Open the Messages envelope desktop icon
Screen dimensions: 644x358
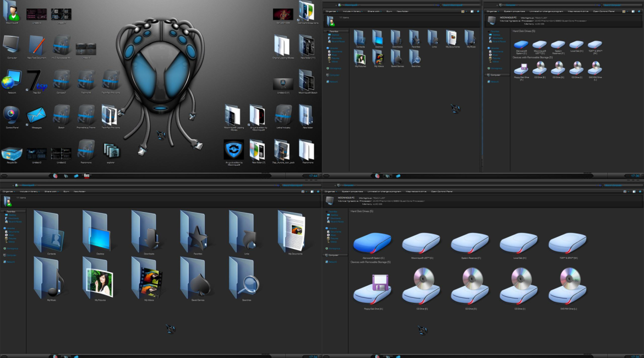(x=36, y=116)
